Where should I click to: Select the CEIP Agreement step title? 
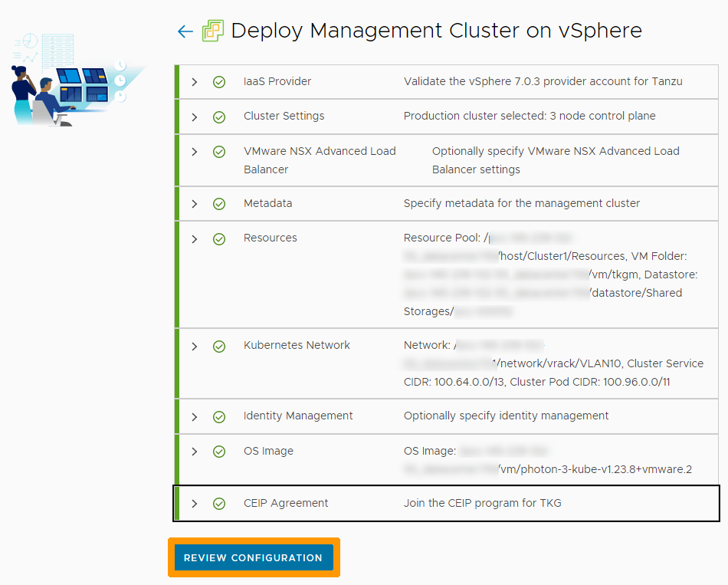[x=286, y=503]
